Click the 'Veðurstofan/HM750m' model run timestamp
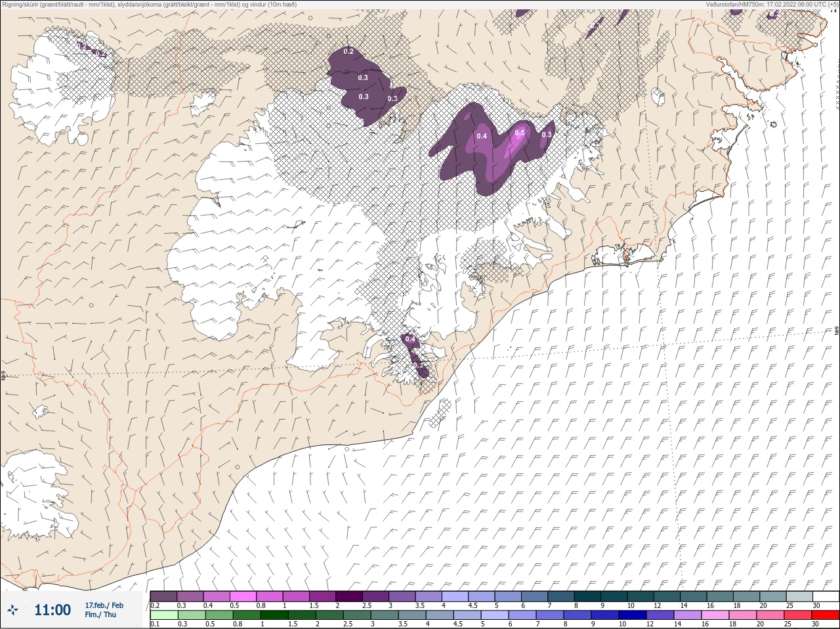840x629 pixels. pos(772,4)
